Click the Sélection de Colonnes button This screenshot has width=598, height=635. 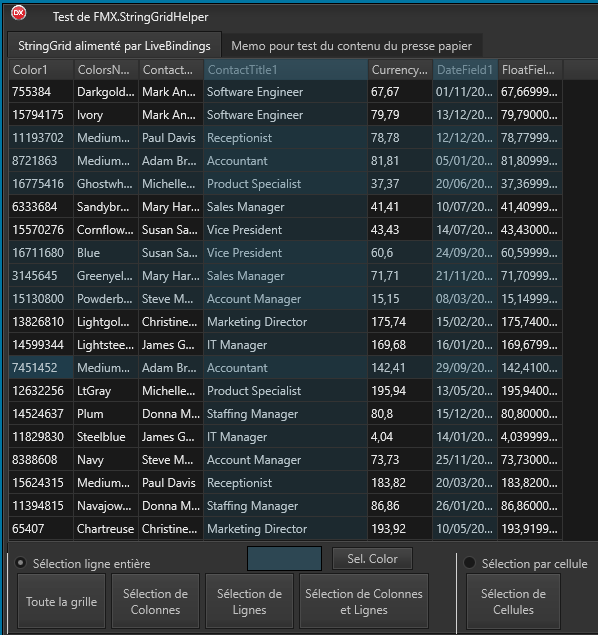pyautogui.click(x=155, y=601)
